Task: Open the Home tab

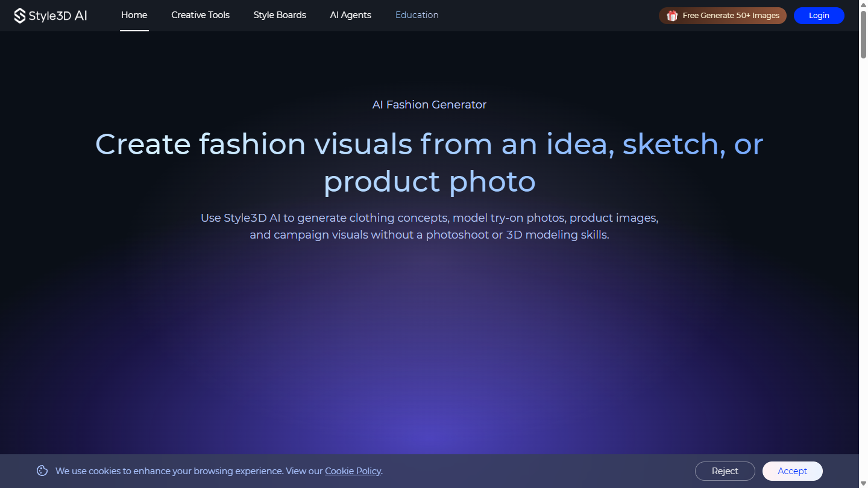Action: point(134,15)
